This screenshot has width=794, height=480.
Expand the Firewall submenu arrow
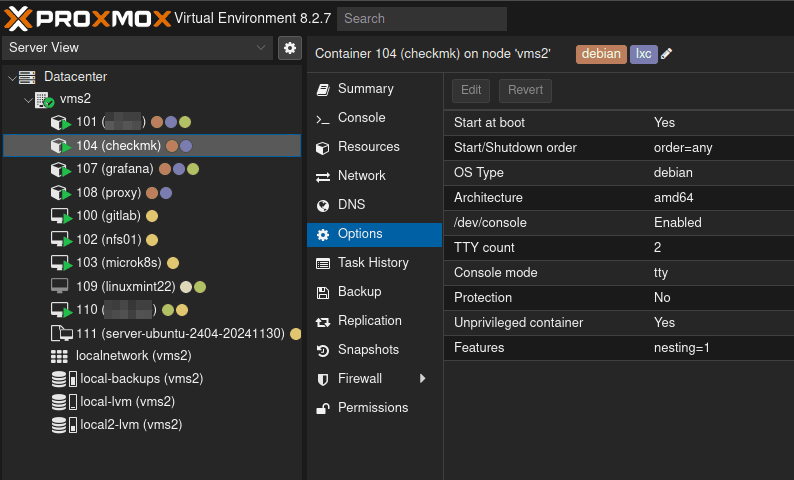click(x=423, y=379)
